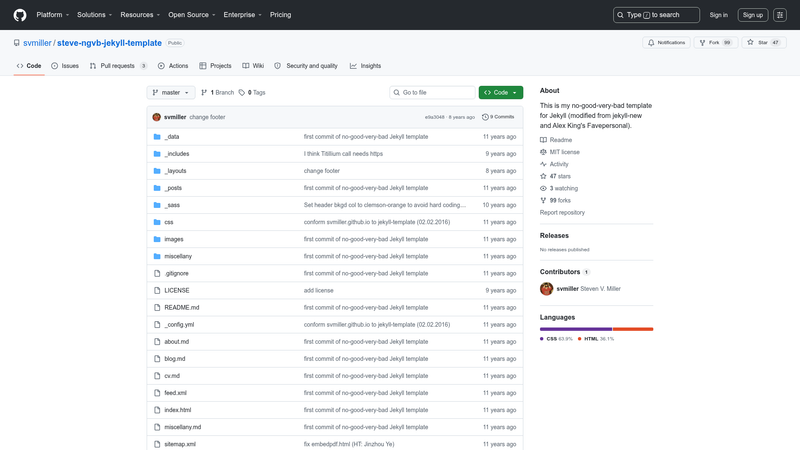The image size is (800, 450).
Task: Select the css folder icon
Action: click(x=157, y=222)
